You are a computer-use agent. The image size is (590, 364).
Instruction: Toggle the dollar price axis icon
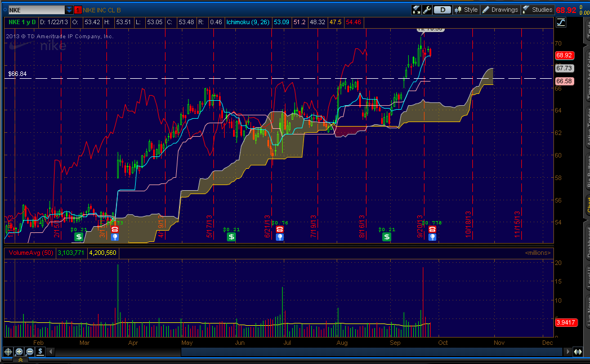[41, 352]
